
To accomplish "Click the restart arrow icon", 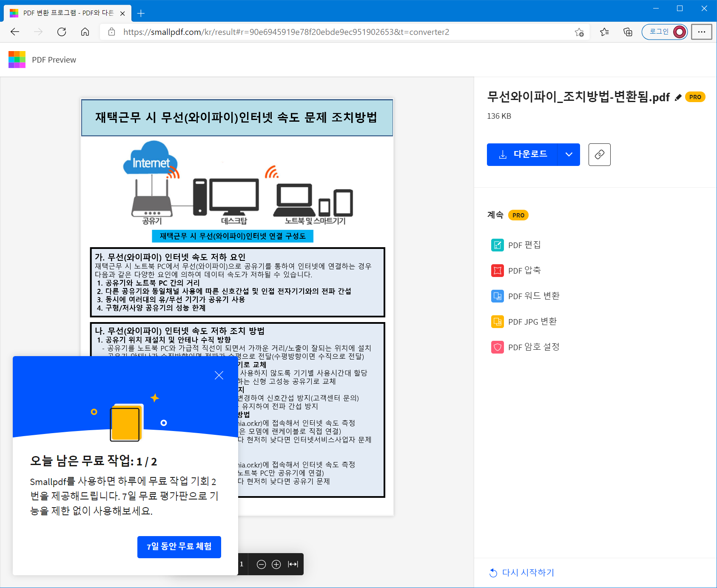I will (493, 573).
